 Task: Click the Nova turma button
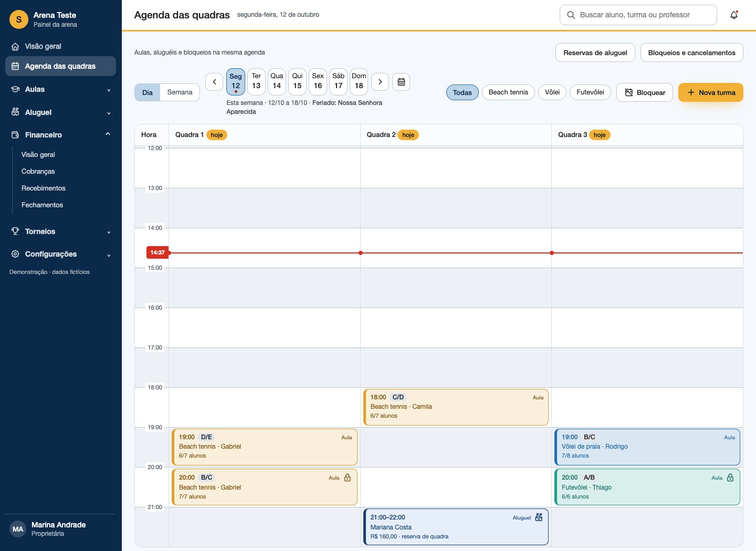[711, 92]
